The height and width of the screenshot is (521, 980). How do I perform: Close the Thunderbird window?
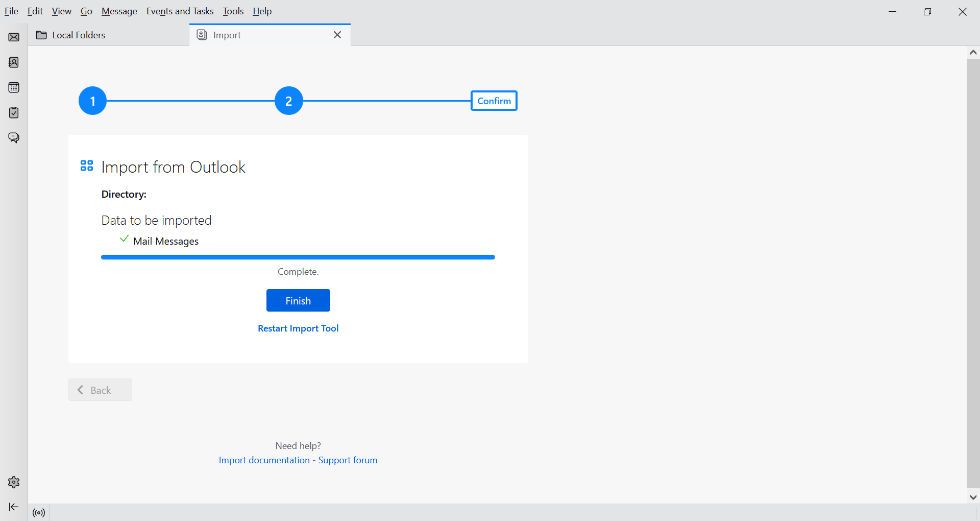coord(963,11)
